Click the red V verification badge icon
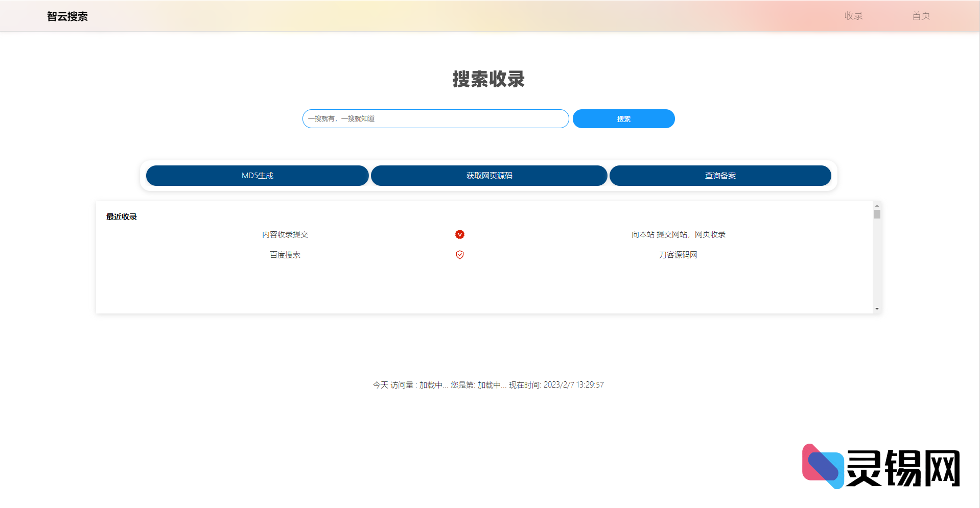 (459, 234)
